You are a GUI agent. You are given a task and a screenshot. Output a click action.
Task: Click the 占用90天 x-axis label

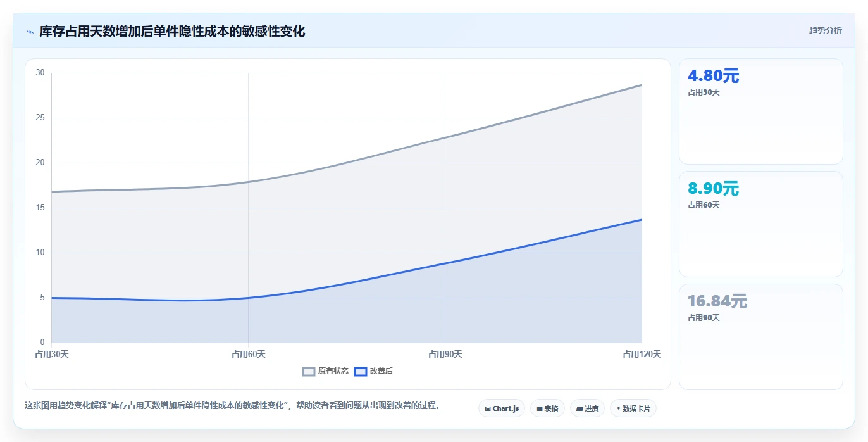coord(445,354)
